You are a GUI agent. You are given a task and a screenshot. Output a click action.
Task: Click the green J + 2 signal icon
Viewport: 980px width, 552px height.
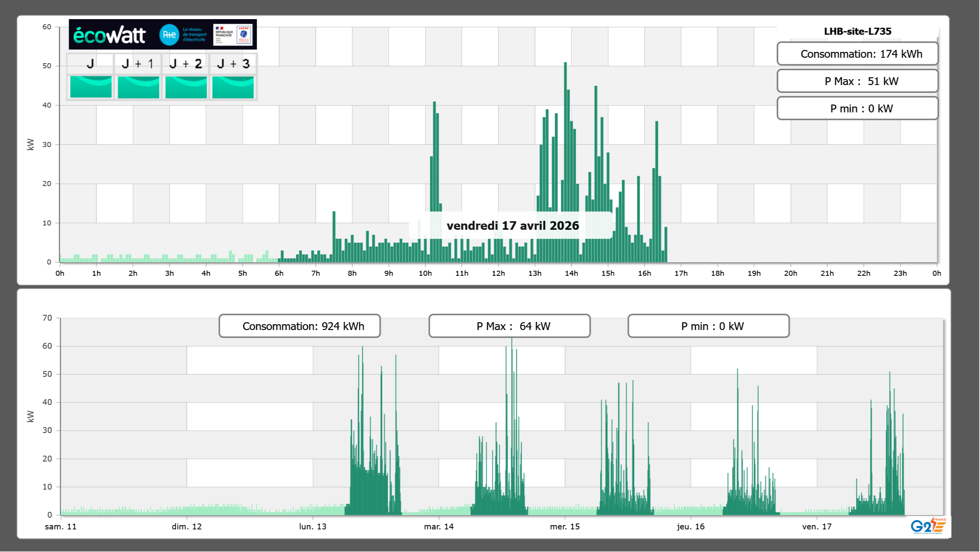[186, 87]
